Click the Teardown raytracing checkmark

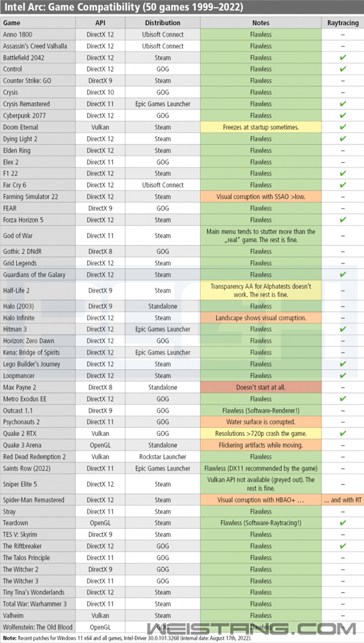point(343,523)
